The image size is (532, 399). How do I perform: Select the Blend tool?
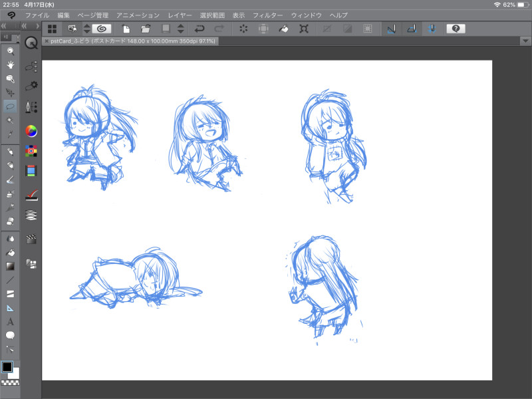(x=11, y=239)
